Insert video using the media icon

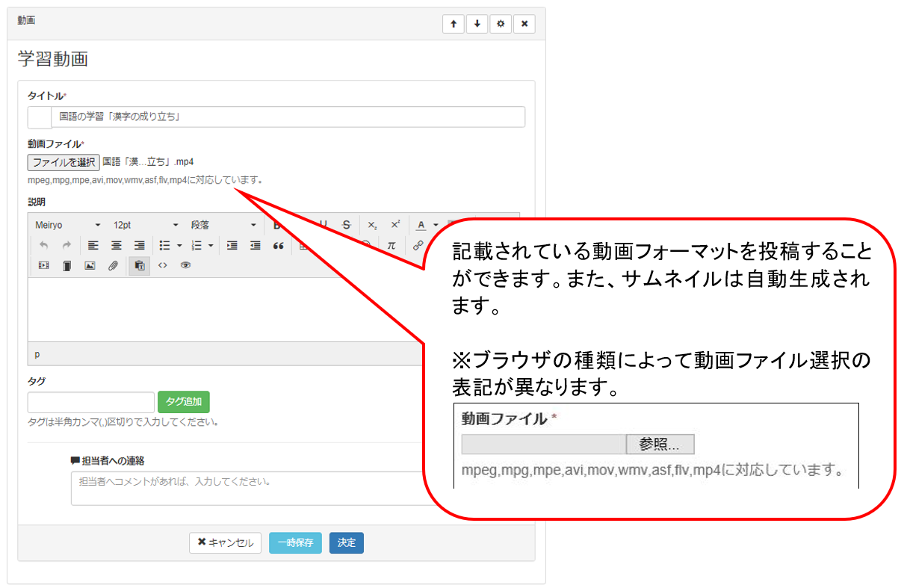(x=43, y=265)
